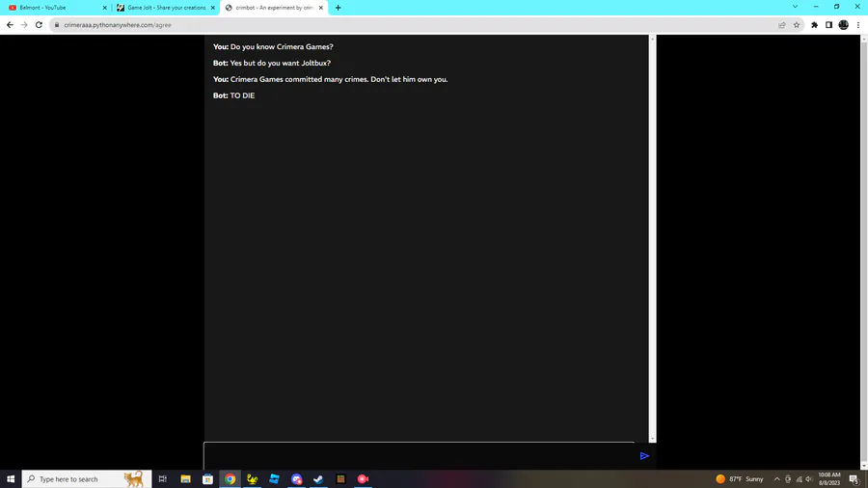Bookmark this page with star
This screenshot has height=488, width=868.
tap(797, 25)
